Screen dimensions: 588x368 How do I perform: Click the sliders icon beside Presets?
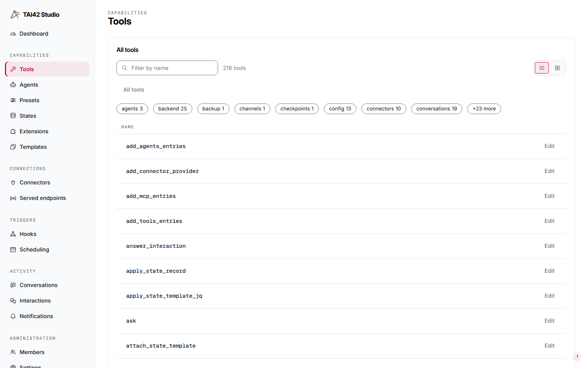tap(13, 101)
